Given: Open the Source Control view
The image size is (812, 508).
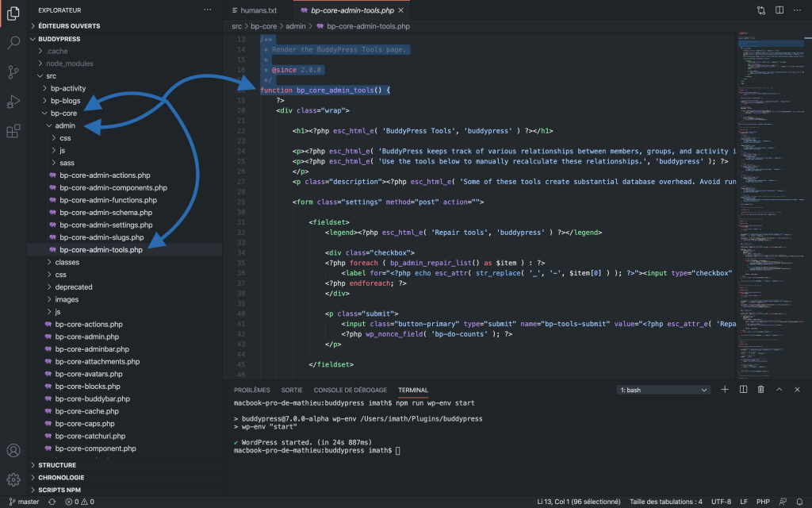Looking at the screenshot, I should [13, 72].
